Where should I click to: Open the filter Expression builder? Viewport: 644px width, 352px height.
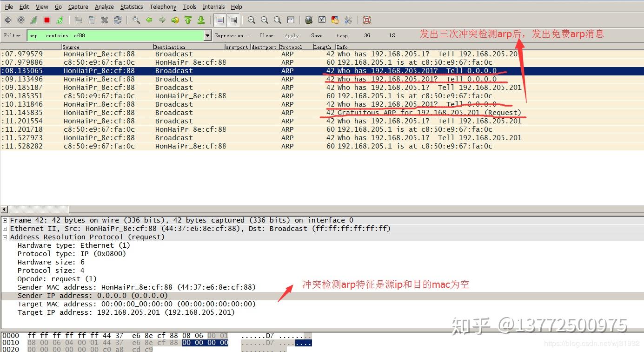coord(232,35)
